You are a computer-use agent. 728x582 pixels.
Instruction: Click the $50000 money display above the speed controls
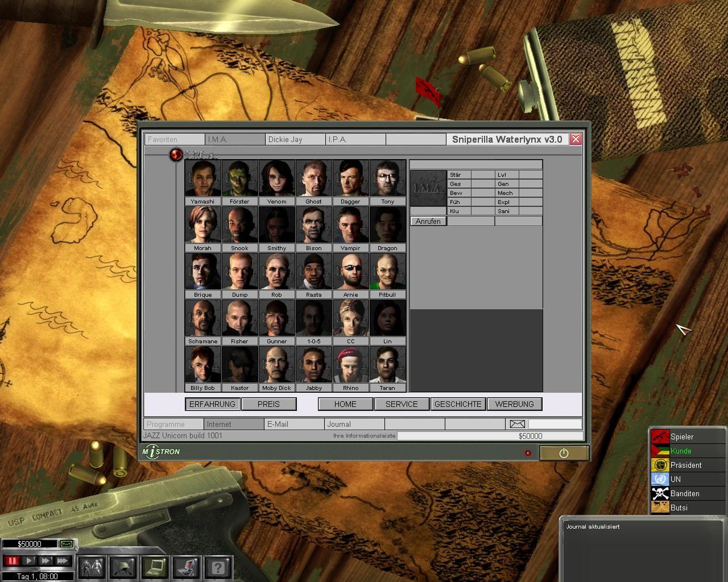[x=30, y=544]
